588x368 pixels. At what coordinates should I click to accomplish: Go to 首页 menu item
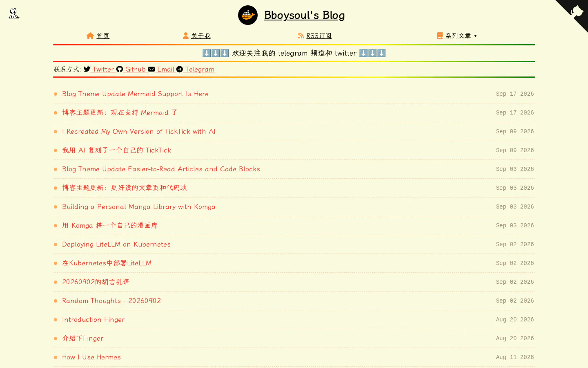[103, 36]
